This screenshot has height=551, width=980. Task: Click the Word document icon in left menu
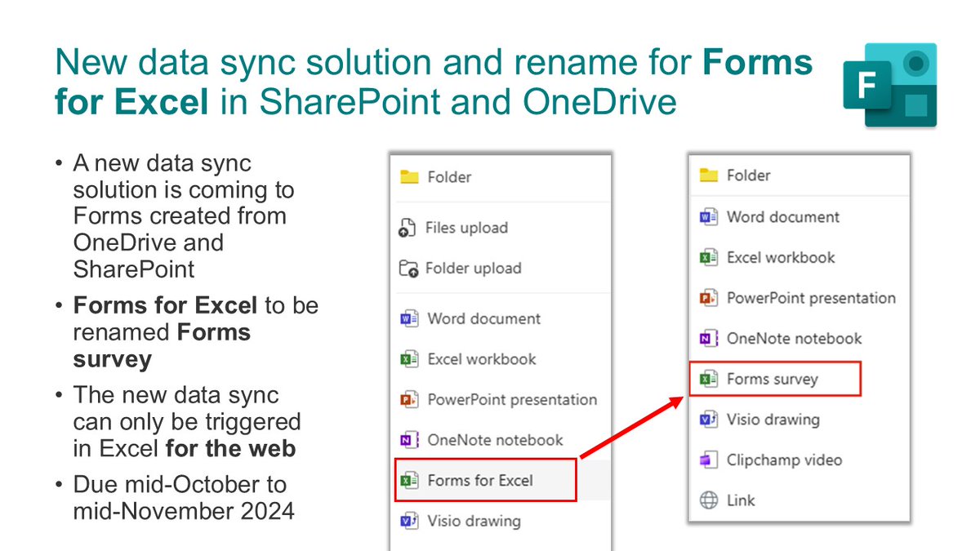click(x=409, y=319)
